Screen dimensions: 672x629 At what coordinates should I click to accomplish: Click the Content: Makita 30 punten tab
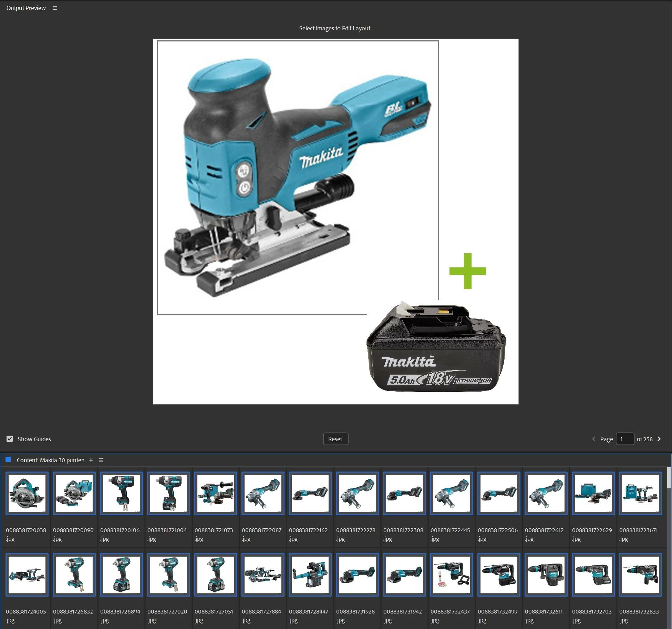click(x=50, y=460)
